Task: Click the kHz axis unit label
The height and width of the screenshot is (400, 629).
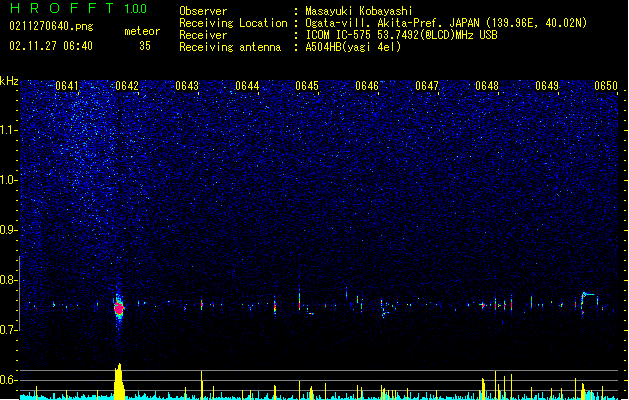Action: [9, 81]
